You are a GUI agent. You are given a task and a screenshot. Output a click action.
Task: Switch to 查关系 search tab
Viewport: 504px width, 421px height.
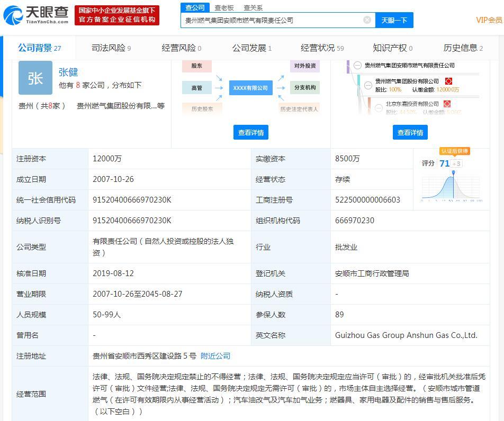point(253,8)
